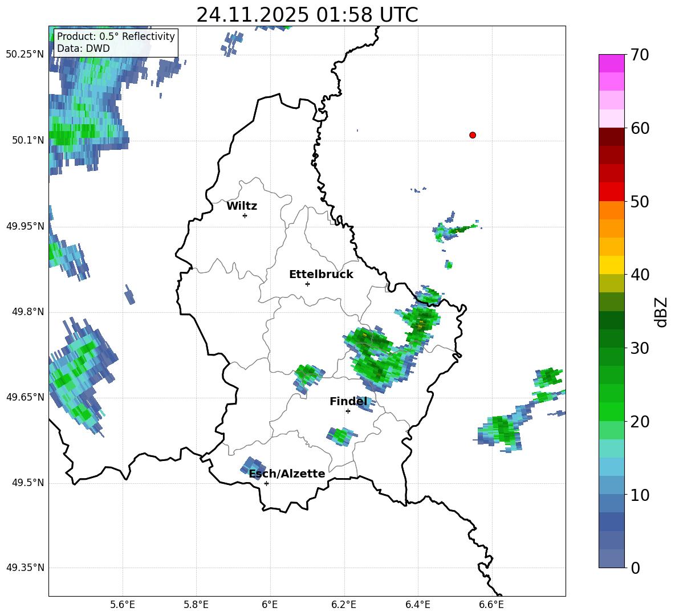Viewport: 675px width, 616px height.
Task: Click the 6°E longitude label
Action: point(270,605)
